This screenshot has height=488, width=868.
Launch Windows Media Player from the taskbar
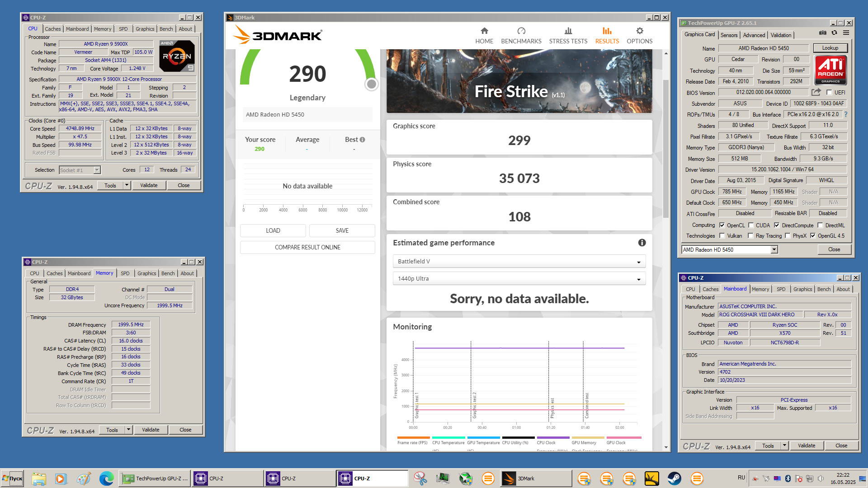coord(61,479)
